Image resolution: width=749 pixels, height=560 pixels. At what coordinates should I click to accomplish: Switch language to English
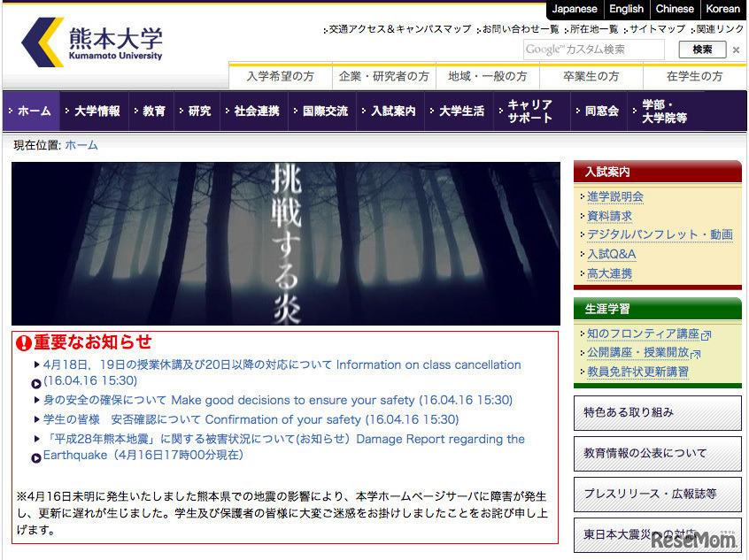click(626, 9)
